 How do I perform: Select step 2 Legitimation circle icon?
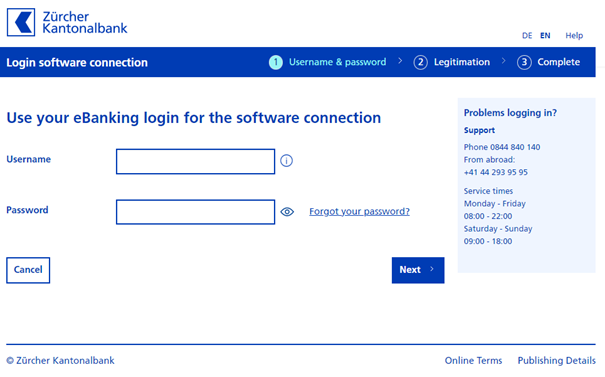click(x=421, y=62)
